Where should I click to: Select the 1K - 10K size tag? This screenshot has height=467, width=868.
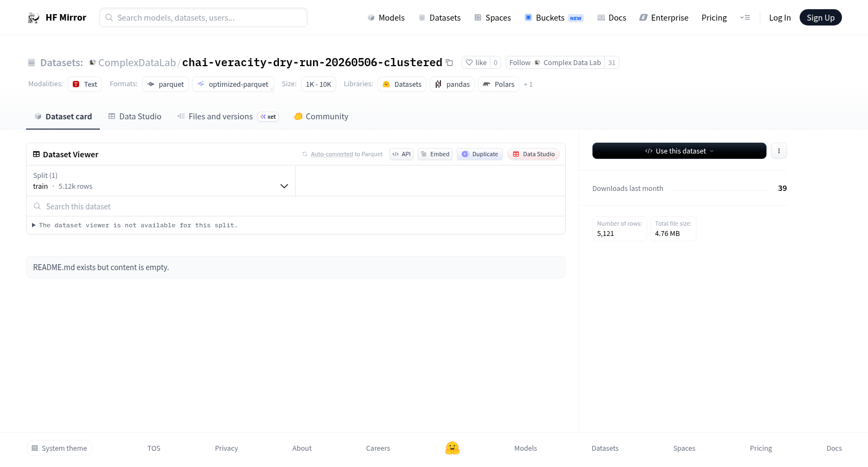318,84
